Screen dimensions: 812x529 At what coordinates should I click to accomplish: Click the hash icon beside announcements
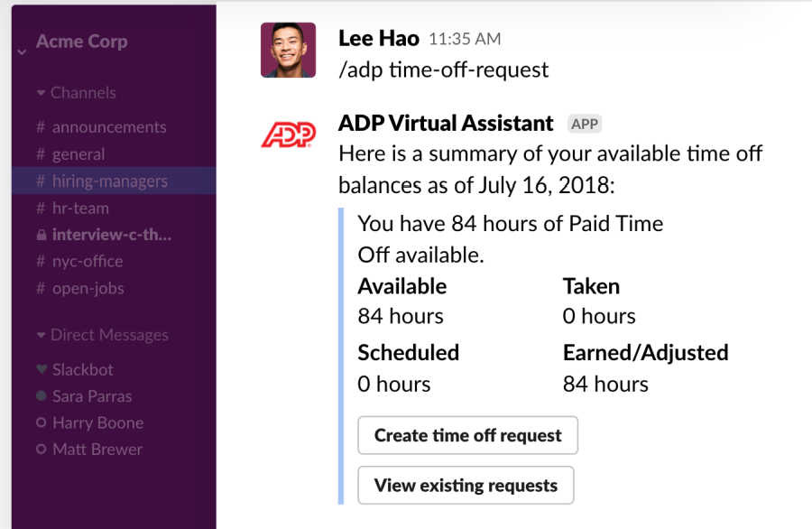[x=41, y=127]
